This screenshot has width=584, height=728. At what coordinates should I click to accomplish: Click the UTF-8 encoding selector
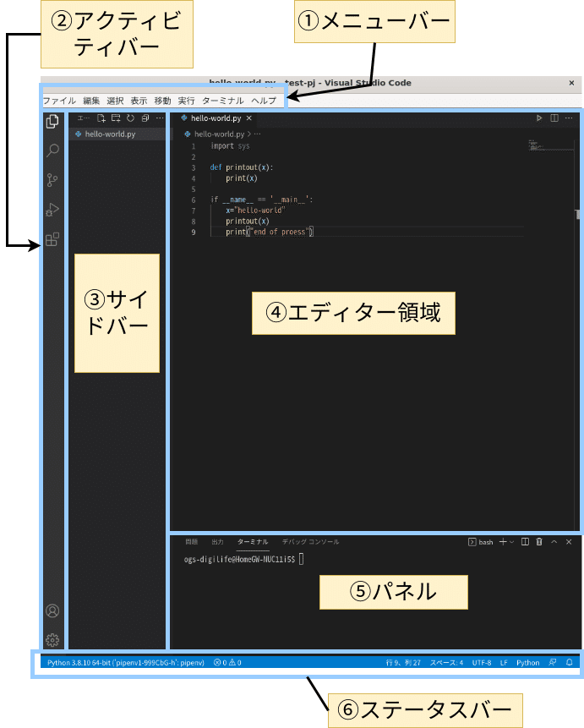482,663
